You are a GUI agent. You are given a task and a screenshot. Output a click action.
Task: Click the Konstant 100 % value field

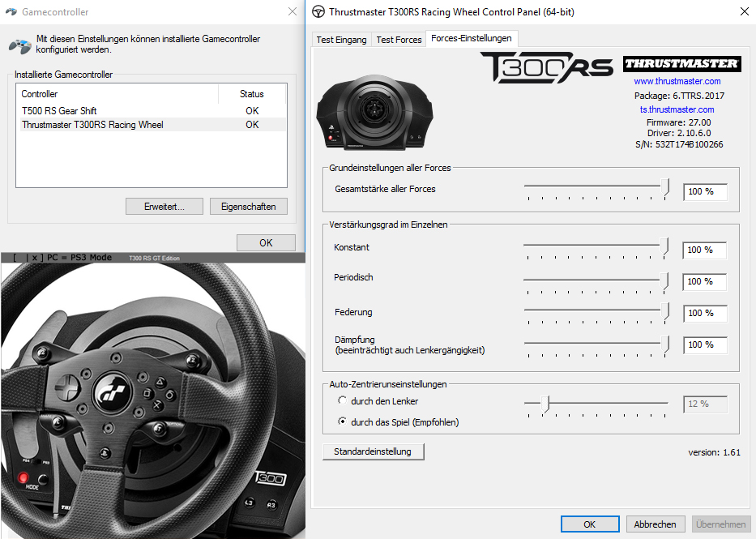pyautogui.click(x=704, y=250)
